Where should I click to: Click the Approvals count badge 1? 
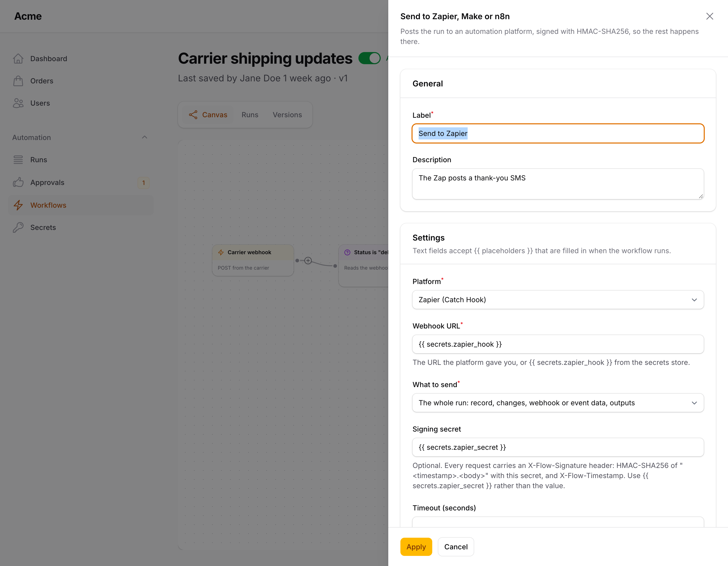pos(144,182)
